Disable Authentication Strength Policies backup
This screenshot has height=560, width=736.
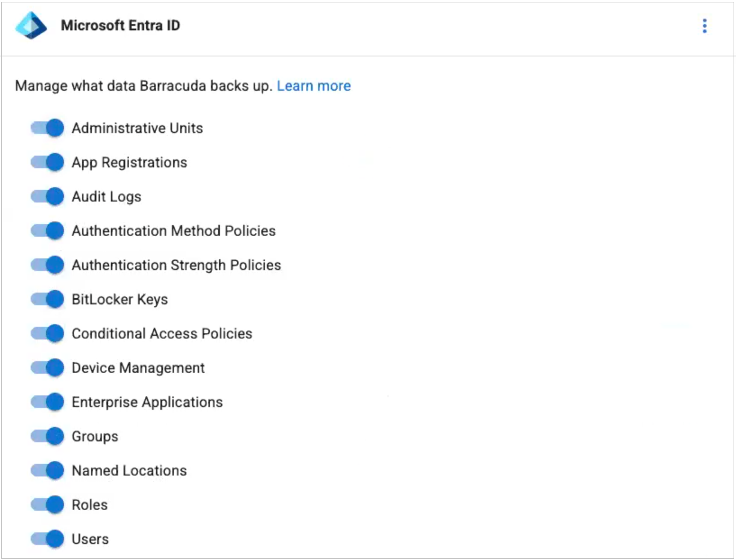[47, 265]
